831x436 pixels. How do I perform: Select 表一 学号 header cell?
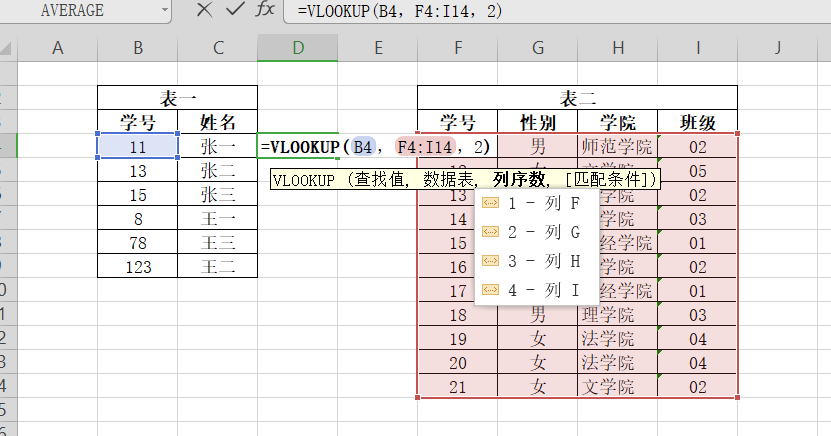click(138, 122)
